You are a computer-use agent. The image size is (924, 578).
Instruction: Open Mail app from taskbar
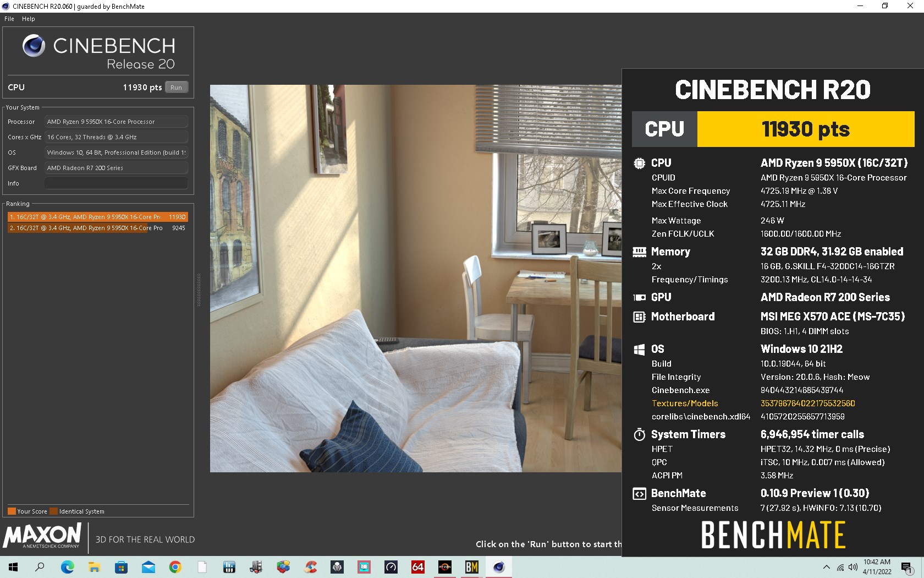[148, 567]
